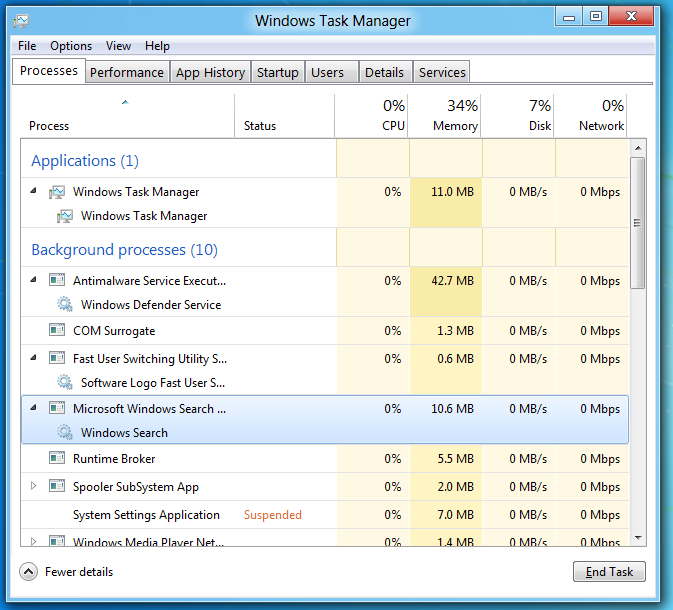673x610 pixels.
Task: Click the Fewer details label
Action: 79,572
